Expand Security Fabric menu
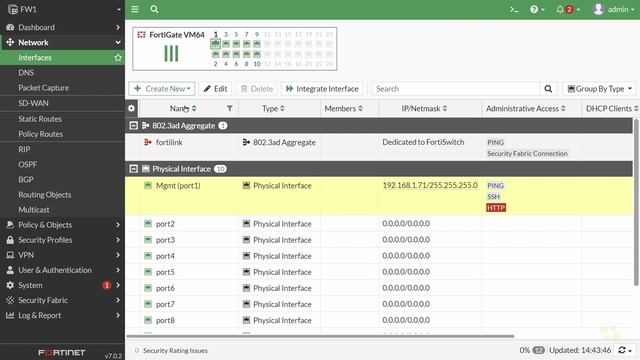Viewport: 640px width, 360px height. pyautogui.click(x=62, y=300)
